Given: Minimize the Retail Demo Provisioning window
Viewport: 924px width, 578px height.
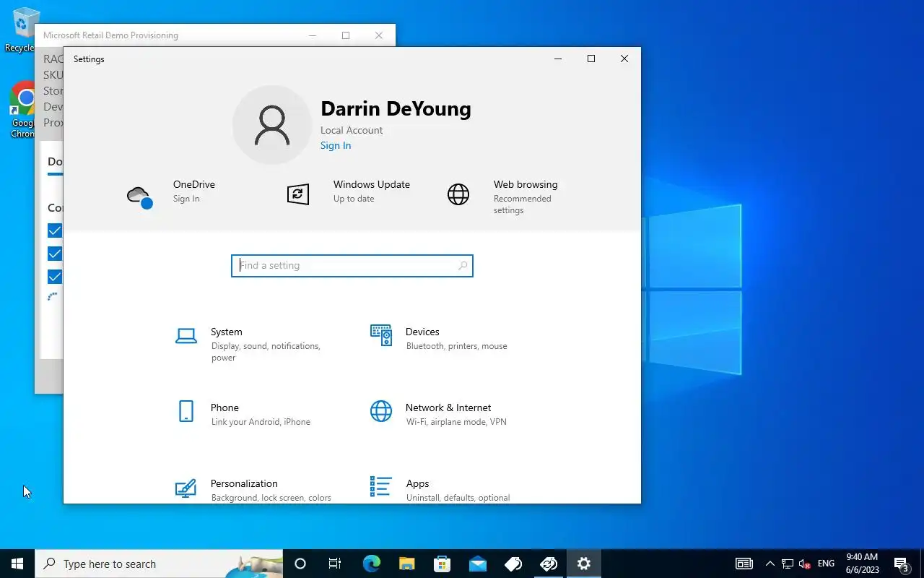Looking at the screenshot, I should (x=313, y=35).
